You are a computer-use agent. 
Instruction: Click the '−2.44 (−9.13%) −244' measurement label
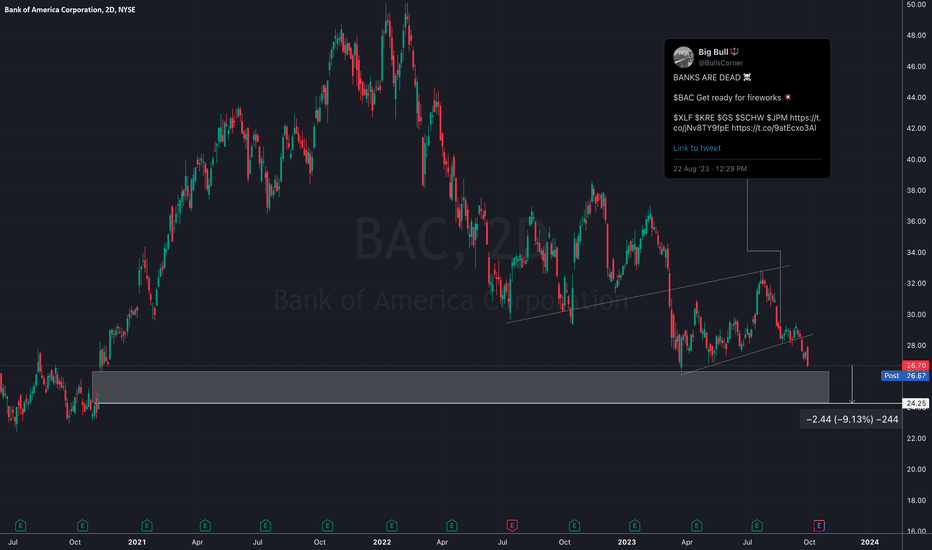click(x=852, y=419)
